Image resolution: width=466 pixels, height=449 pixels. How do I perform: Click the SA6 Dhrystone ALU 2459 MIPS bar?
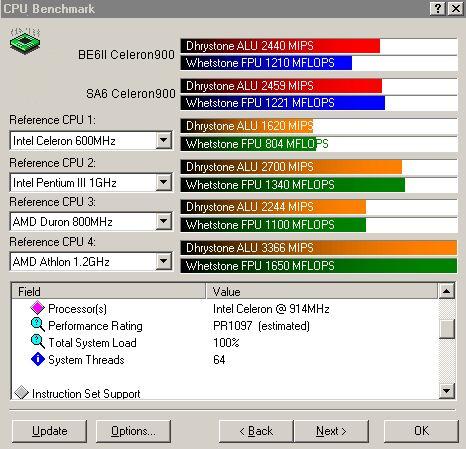(281, 86)
